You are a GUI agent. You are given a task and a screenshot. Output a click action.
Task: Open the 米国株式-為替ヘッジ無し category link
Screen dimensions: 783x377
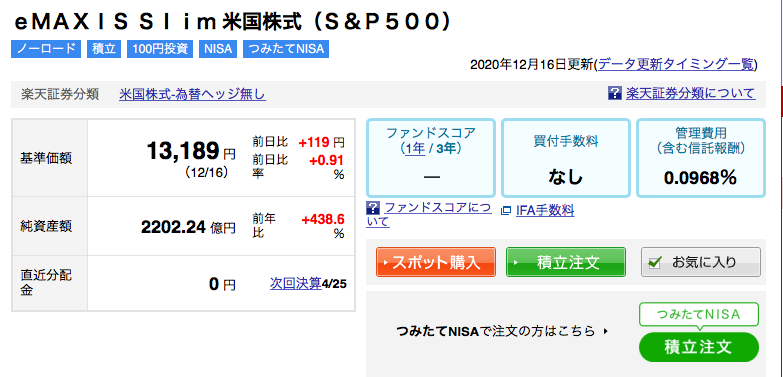click(x=192, y=94)
